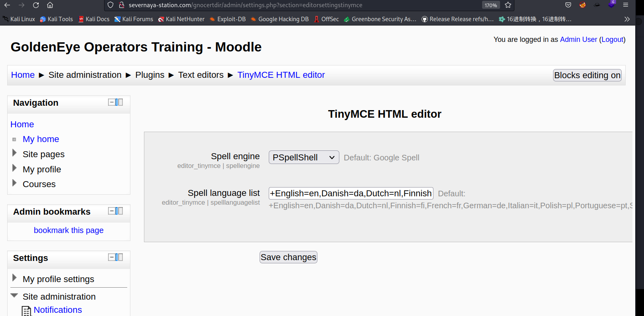Click the Home breadcrumb link
644x316 pixels.
point(23,75)
